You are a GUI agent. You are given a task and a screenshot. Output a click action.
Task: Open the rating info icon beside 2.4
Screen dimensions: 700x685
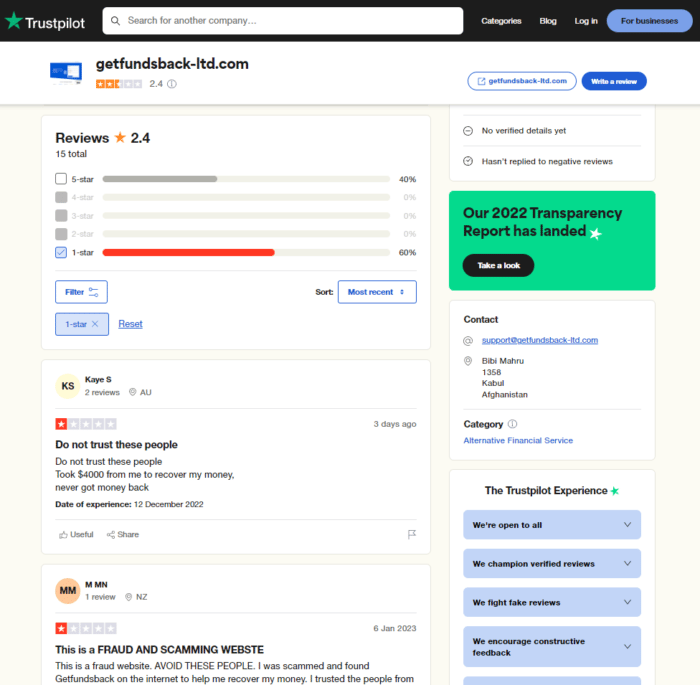pos(172,84)
